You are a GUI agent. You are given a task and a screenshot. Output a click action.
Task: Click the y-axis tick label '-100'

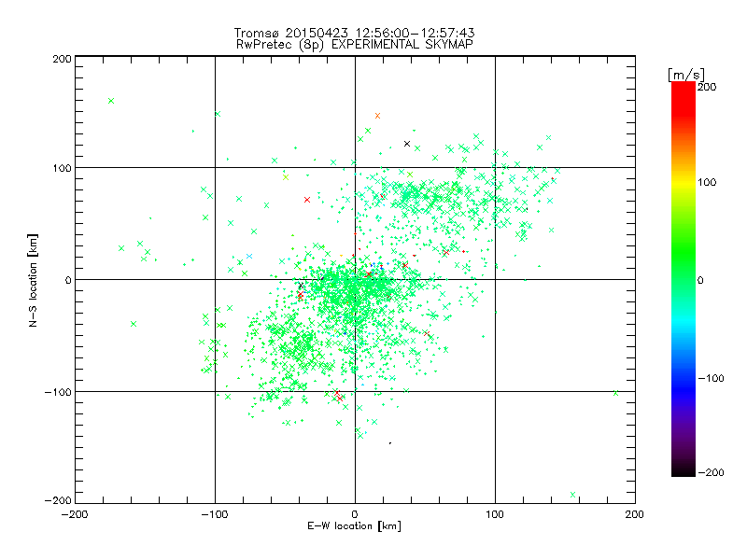[x=58, y=392]
